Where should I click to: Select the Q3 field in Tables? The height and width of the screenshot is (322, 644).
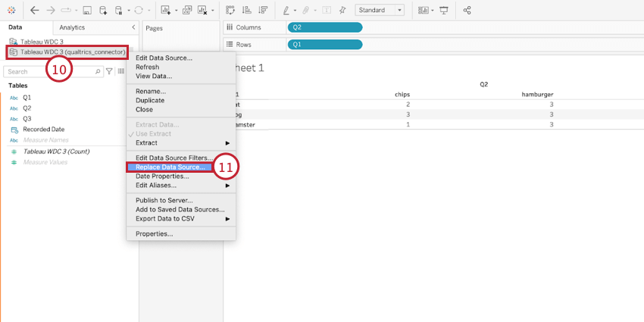27,119
